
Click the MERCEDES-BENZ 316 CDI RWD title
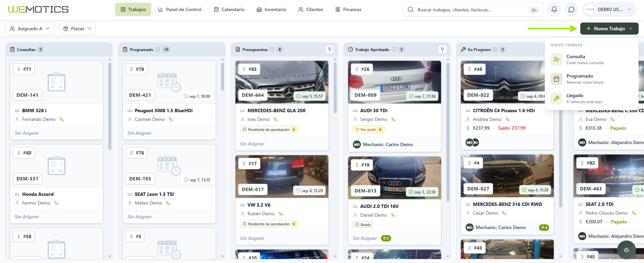pyautogui.click(x=507, y=204)
